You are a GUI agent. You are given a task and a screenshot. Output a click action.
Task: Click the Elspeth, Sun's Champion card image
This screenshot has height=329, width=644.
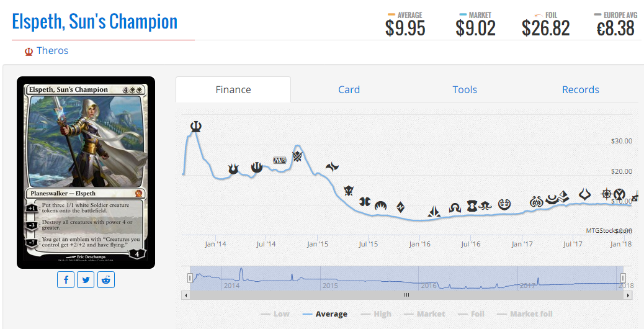pyautogui.click(x=86, y=173)
